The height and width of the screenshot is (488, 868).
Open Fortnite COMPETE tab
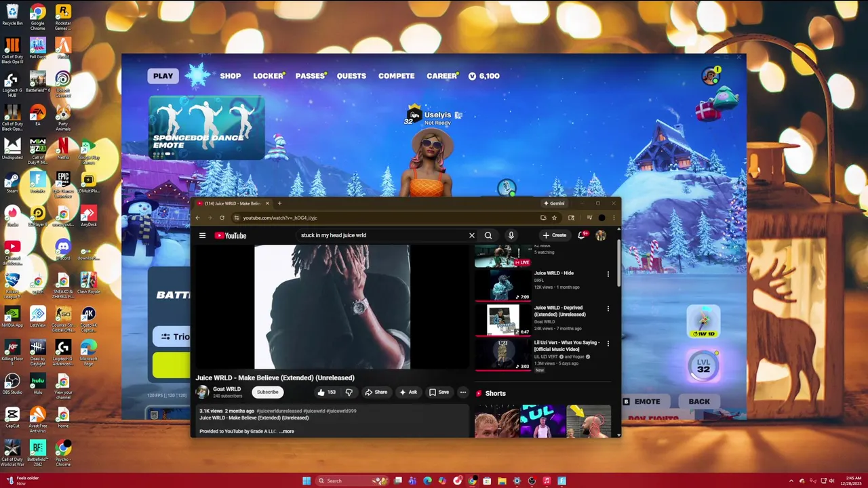coord(397,76)
